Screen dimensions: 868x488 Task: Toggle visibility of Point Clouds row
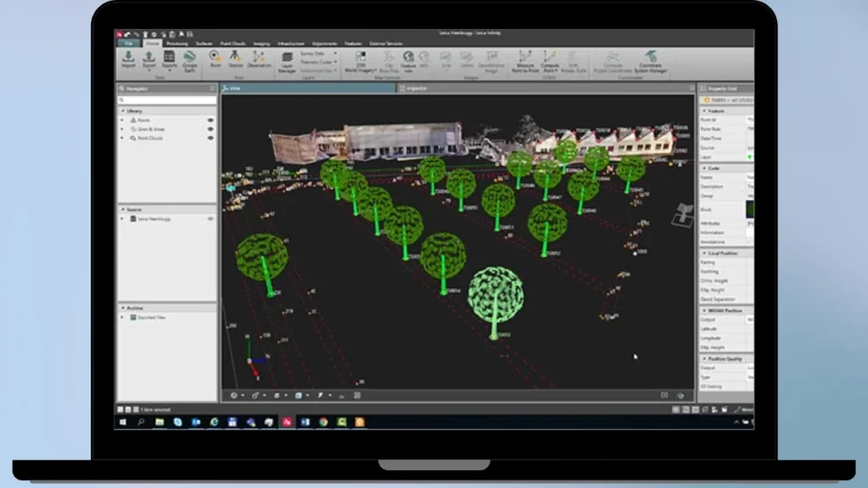point(210,138)
